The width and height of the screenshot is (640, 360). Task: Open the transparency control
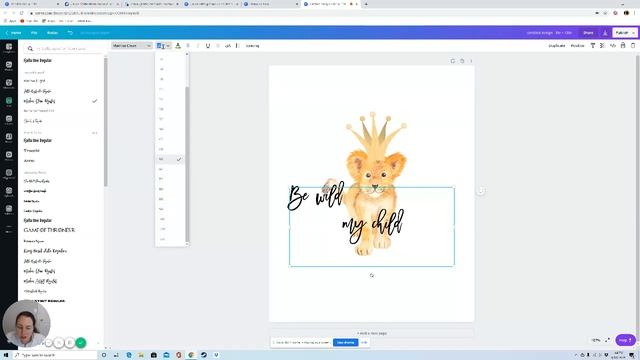pos(602,46)
